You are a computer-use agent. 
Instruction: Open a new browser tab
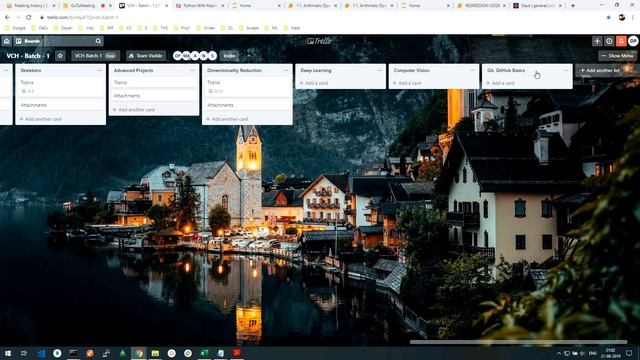pyautogui.click(x=573, y=6)
